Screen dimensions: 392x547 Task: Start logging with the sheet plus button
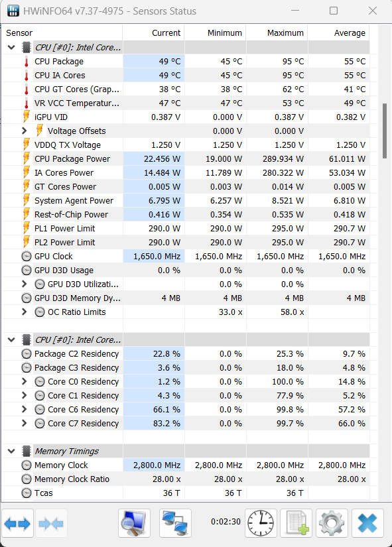pyautogui.click(x=296, y=523)
